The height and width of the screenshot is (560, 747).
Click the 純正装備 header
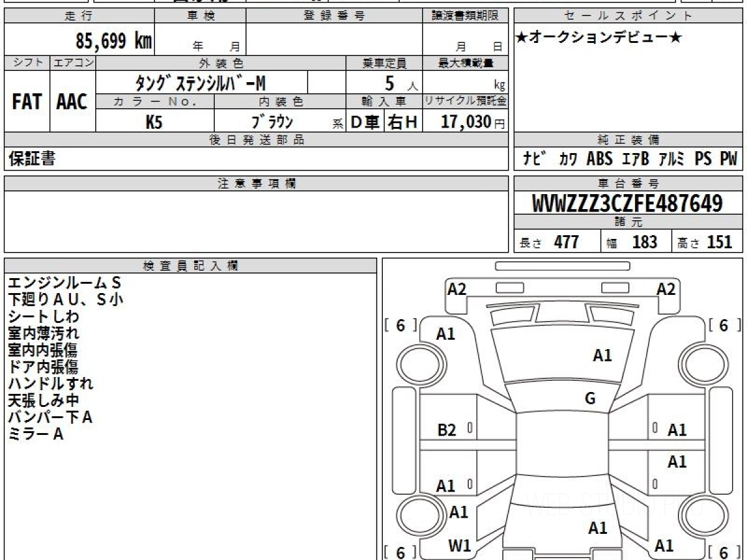tap(628, 140)
